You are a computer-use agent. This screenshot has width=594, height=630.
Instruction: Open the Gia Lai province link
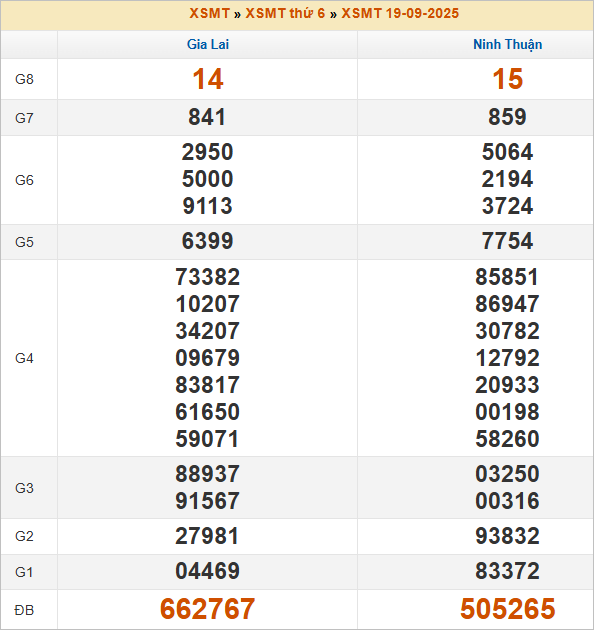[x=208, y=44]
